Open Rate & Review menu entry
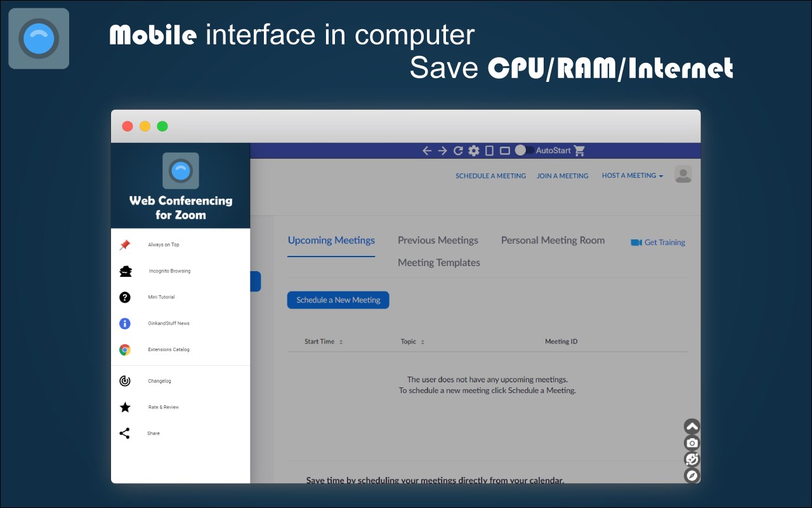Image resolution: width=812 pixels, height=508 pixels. click(x=164, y=407)
